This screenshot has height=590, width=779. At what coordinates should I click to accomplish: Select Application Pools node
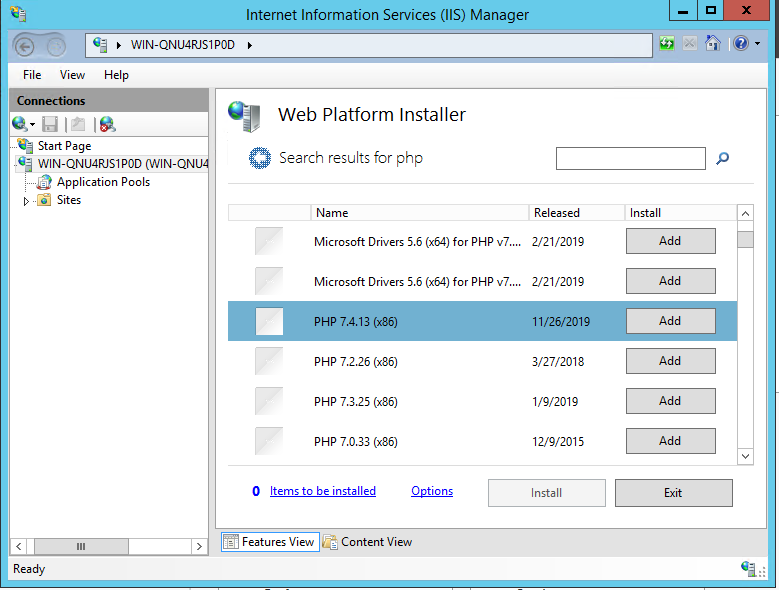(x=103, y=182)
